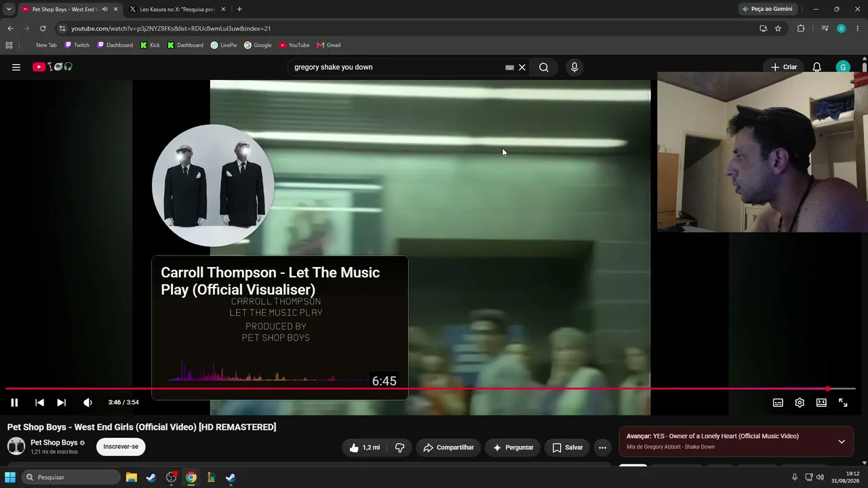
Task: Mute the video volume
Action: [87, 403]
